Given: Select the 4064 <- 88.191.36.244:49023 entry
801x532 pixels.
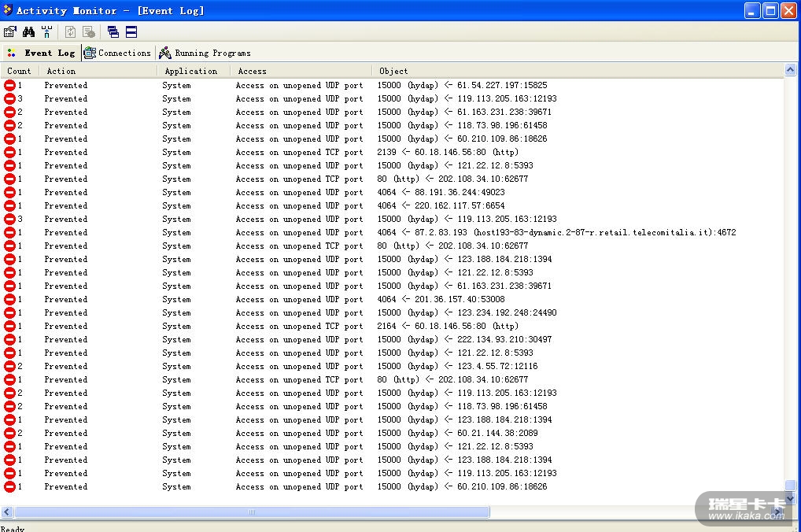Looking at the screenshot, I should (441, 192).
